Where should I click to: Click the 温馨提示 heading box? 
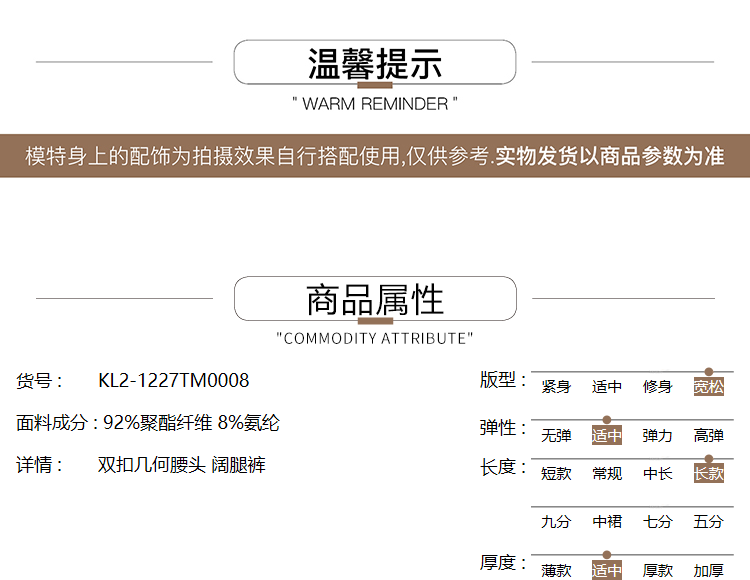coord(375,62)
